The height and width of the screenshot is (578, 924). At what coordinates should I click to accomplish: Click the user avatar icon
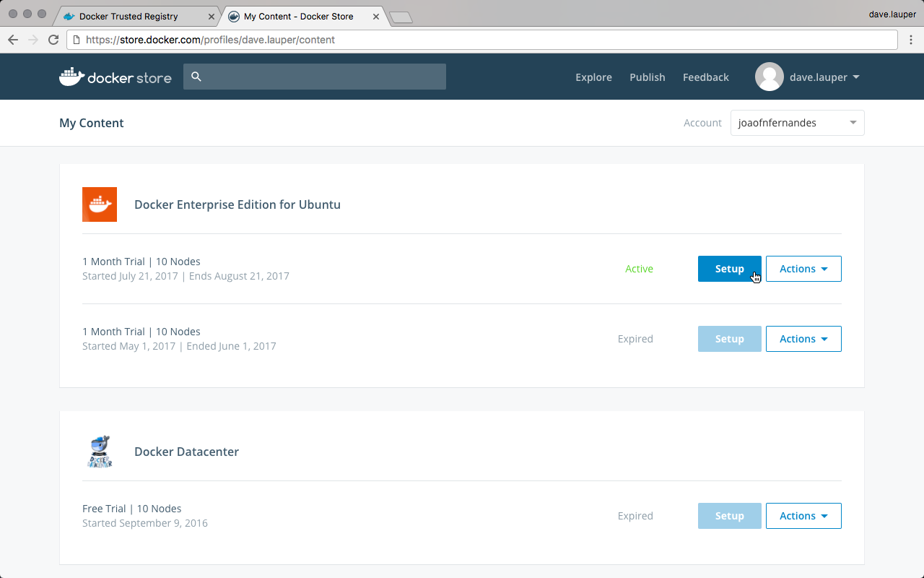click(x=769, y=77)
